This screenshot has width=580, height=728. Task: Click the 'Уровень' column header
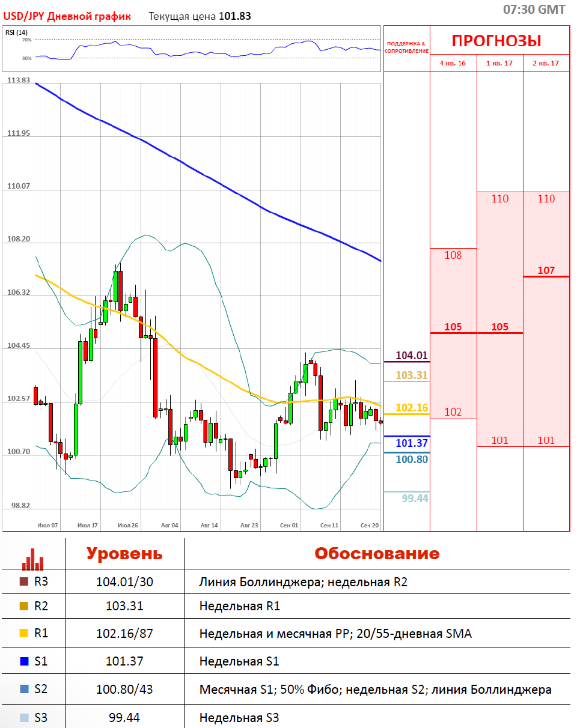coord(124,553)
